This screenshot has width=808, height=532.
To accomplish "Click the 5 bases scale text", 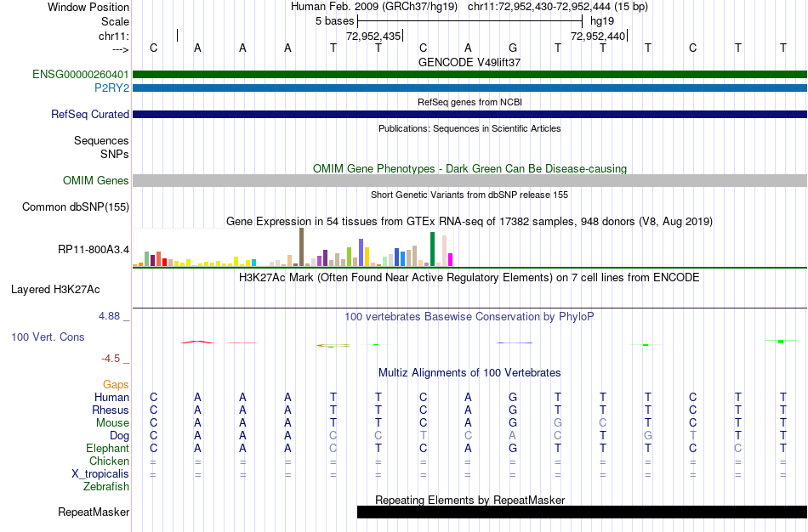I will coord(335,21).
